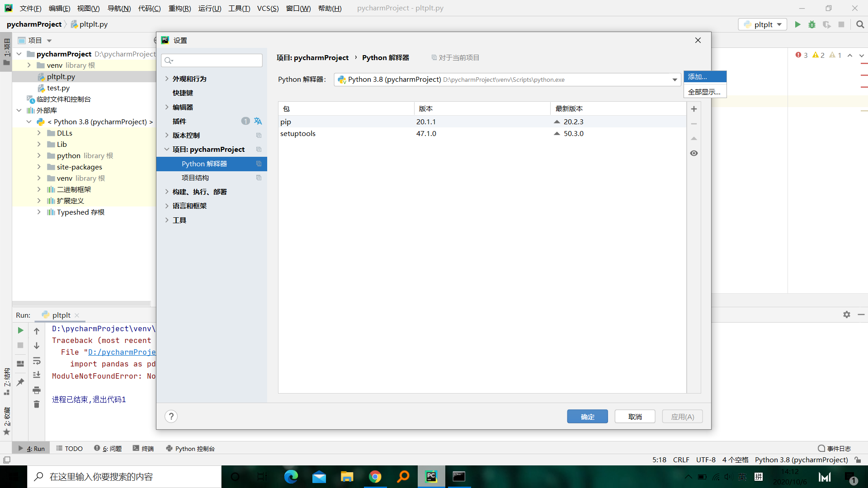Open the 重构(R) menu
The image size is (868, 488).
[179, 9]
